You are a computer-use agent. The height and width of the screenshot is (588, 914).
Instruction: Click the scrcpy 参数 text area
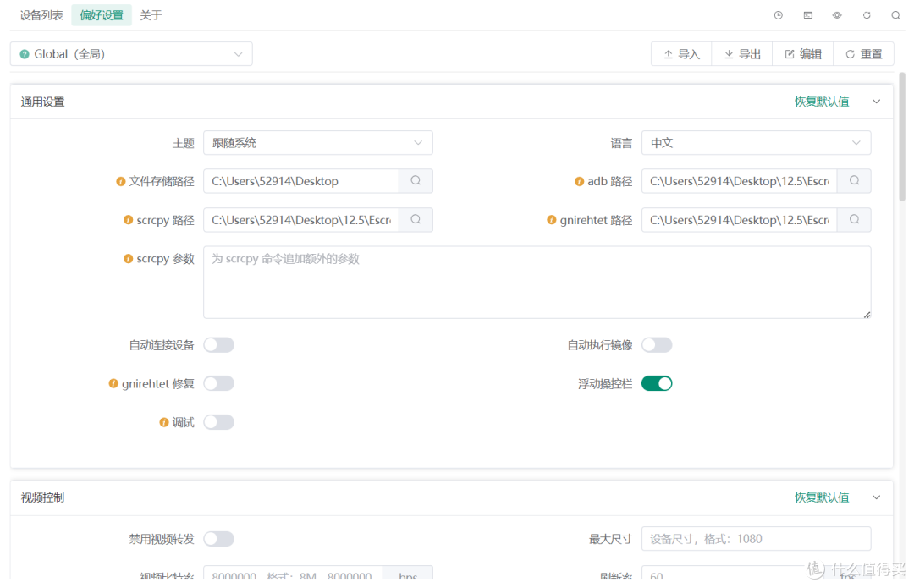click(537, 283)
